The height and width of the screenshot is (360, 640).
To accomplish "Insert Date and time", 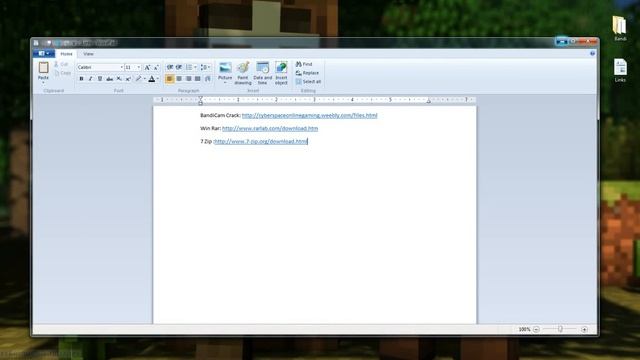I will point(262,73).
